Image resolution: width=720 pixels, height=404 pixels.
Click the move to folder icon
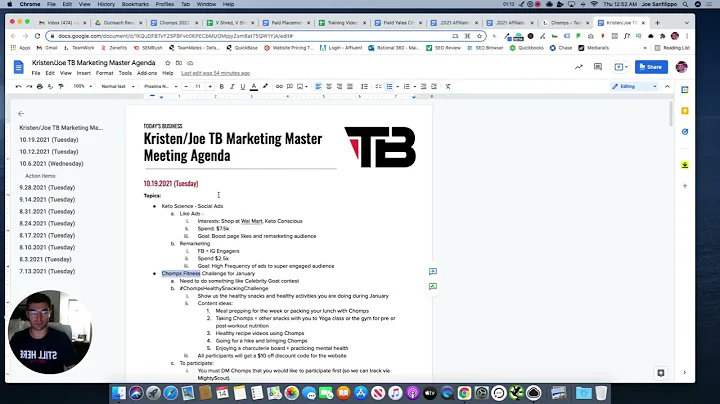(179, 63)
